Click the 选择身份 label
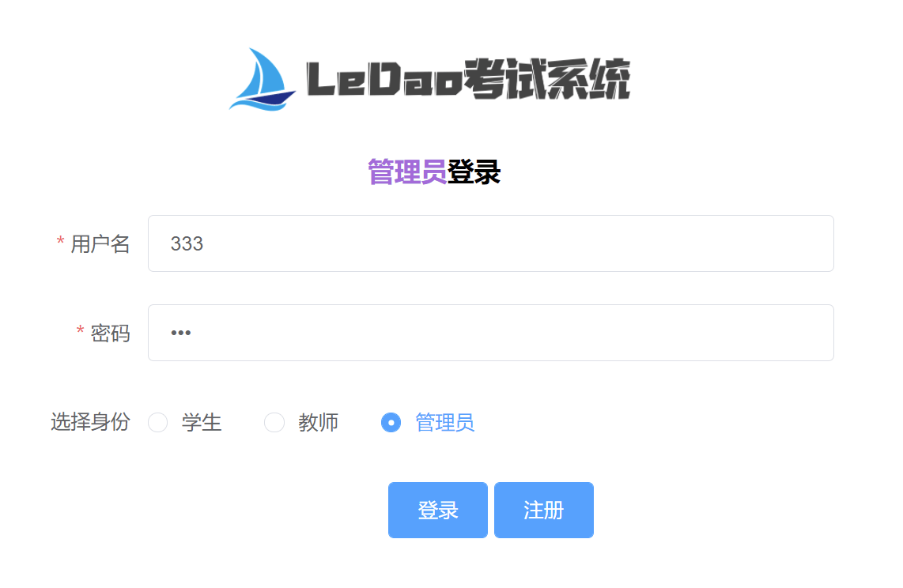 coord(90,422)
